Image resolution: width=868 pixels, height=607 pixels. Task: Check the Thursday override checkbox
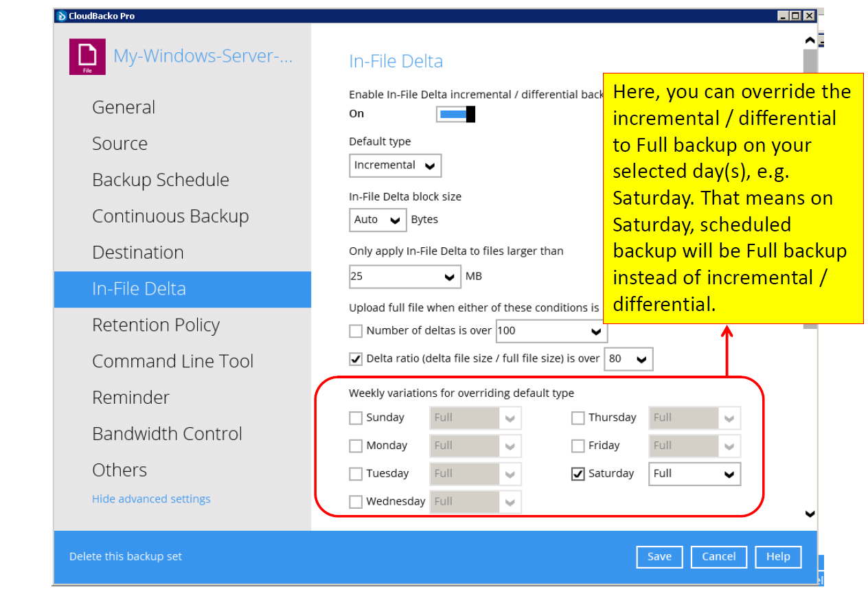[578, 417]
